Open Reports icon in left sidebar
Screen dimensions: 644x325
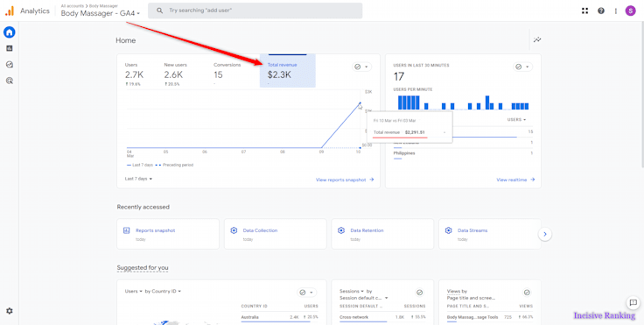10,48
